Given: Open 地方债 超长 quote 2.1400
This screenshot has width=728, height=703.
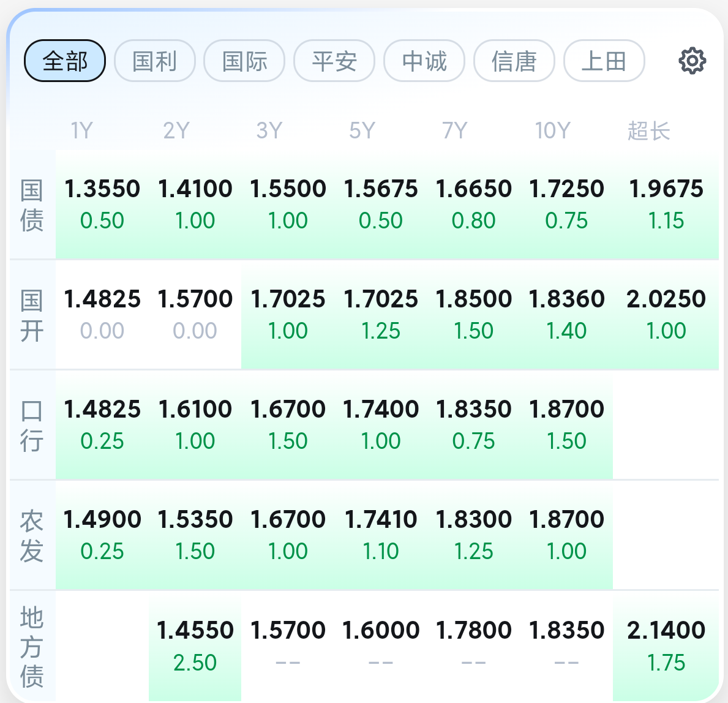Looking at the screenshot, I should pos(666,646).
